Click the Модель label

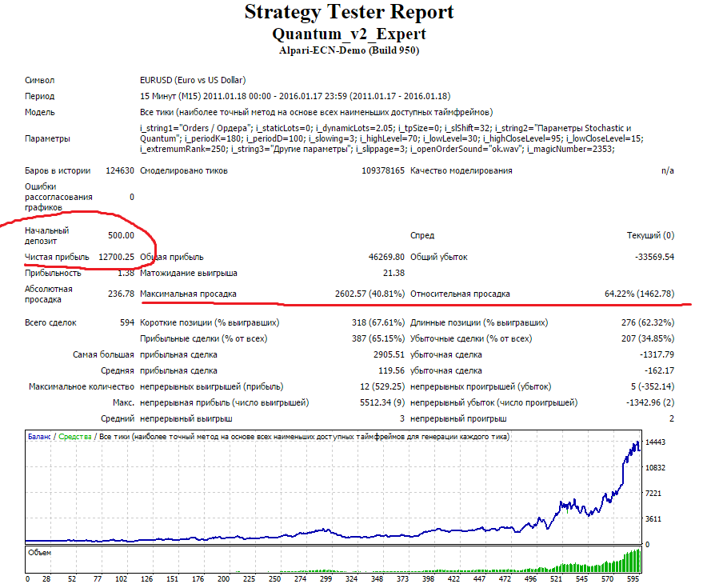[39, 112]
